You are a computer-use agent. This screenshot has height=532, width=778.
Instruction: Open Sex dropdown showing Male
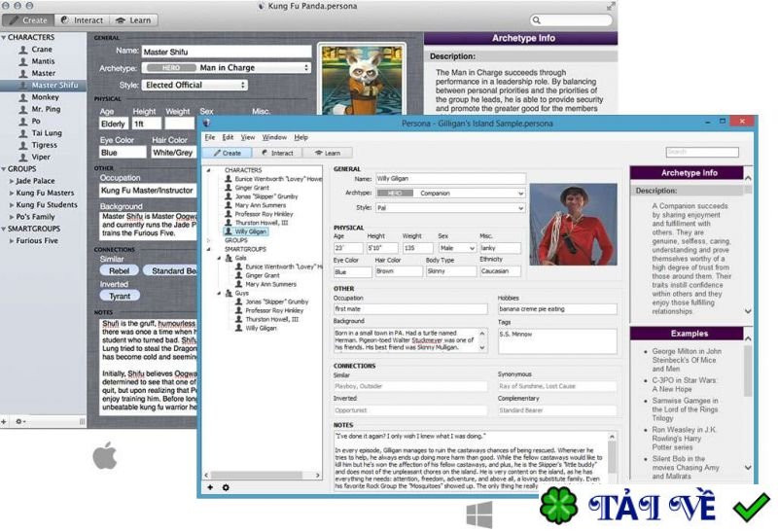[457, 248]
